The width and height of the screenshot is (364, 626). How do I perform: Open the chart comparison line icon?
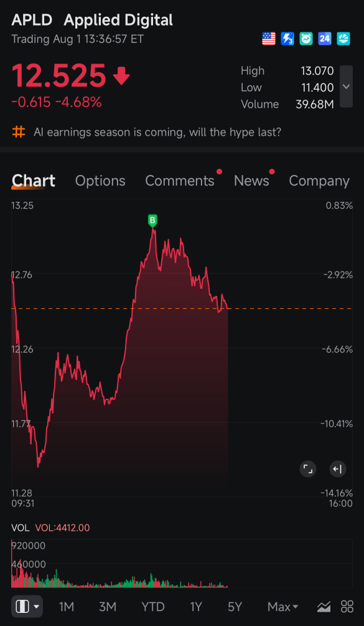(324, 607)
